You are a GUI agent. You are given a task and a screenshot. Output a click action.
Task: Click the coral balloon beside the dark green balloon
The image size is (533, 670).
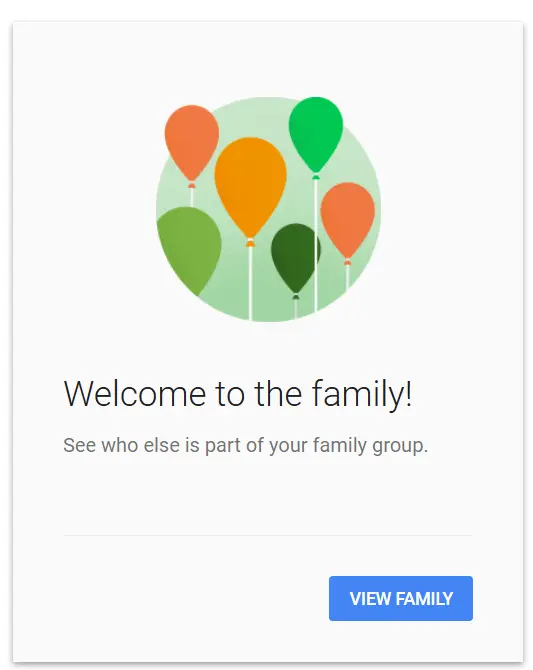point(347,219)
